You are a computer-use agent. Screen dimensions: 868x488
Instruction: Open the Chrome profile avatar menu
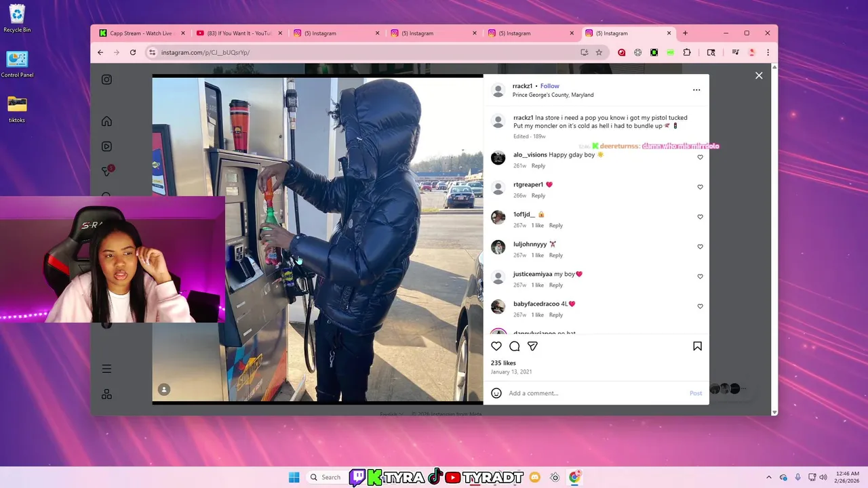click(x=751, y=52)
